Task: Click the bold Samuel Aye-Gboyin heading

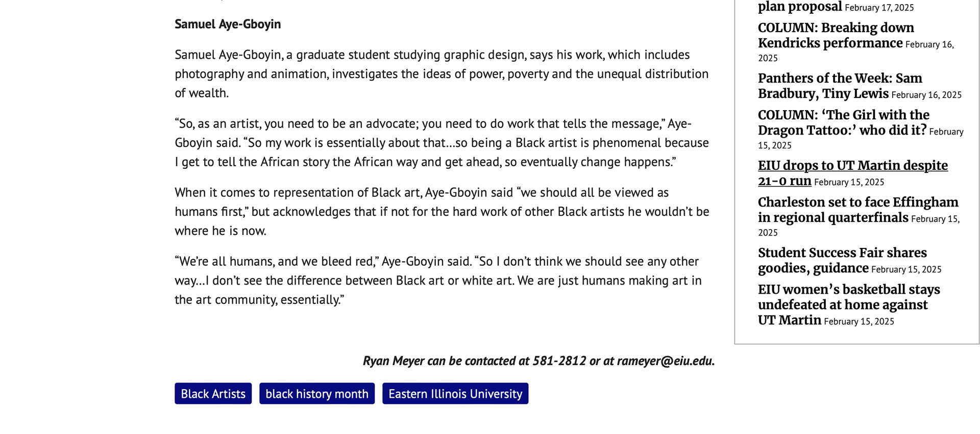Action: coord(228,24)
